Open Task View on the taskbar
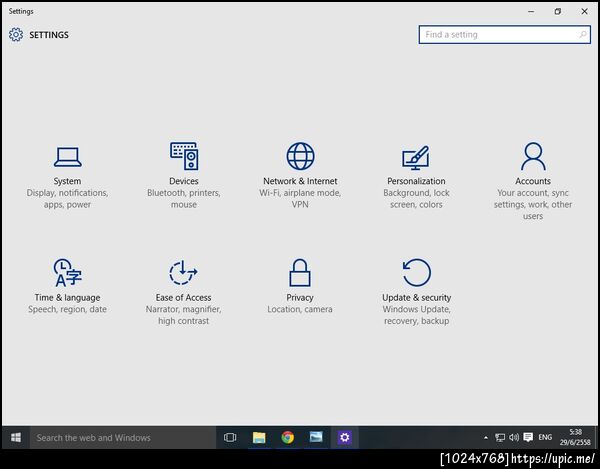The height and width of the screenshot is (469, 600). [x=230, y=437]
